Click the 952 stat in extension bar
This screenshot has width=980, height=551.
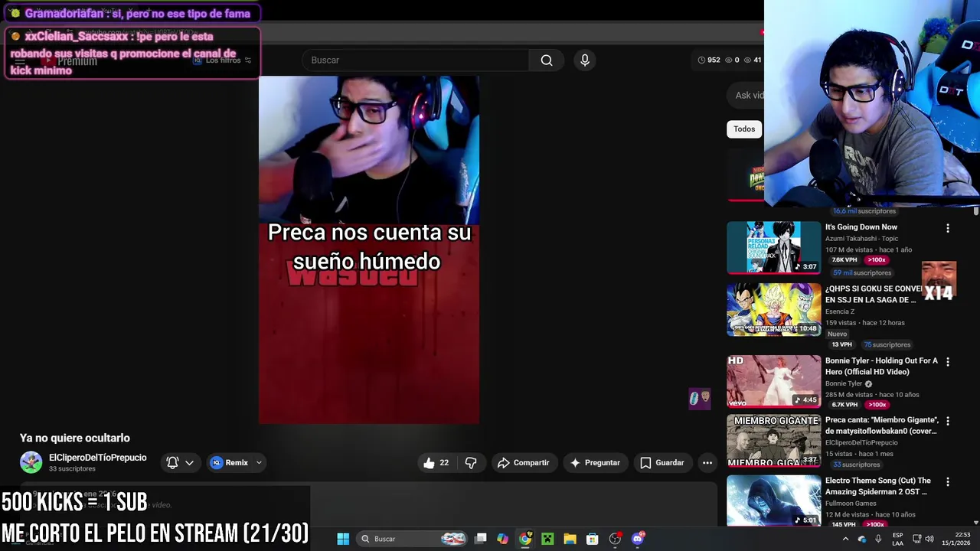(709, 60)
